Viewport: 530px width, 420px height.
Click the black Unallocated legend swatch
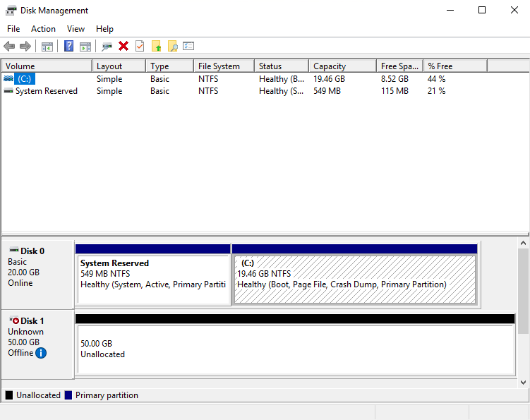pyautogui.click(x=9, y=395)
